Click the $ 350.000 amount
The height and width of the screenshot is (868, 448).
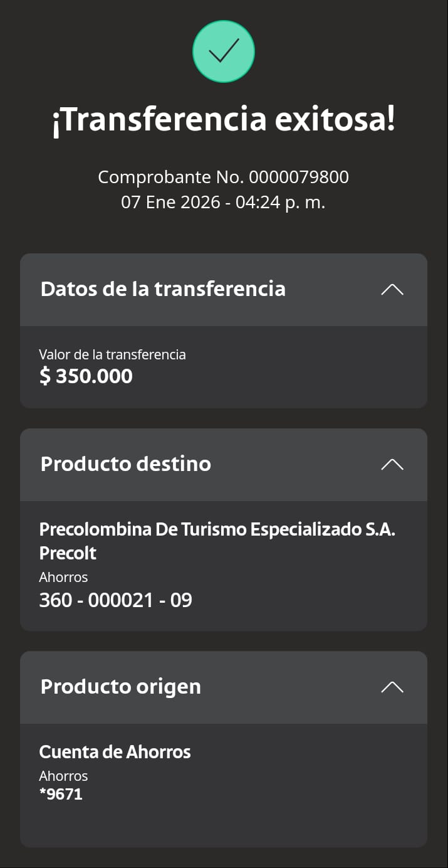point(86,376)
